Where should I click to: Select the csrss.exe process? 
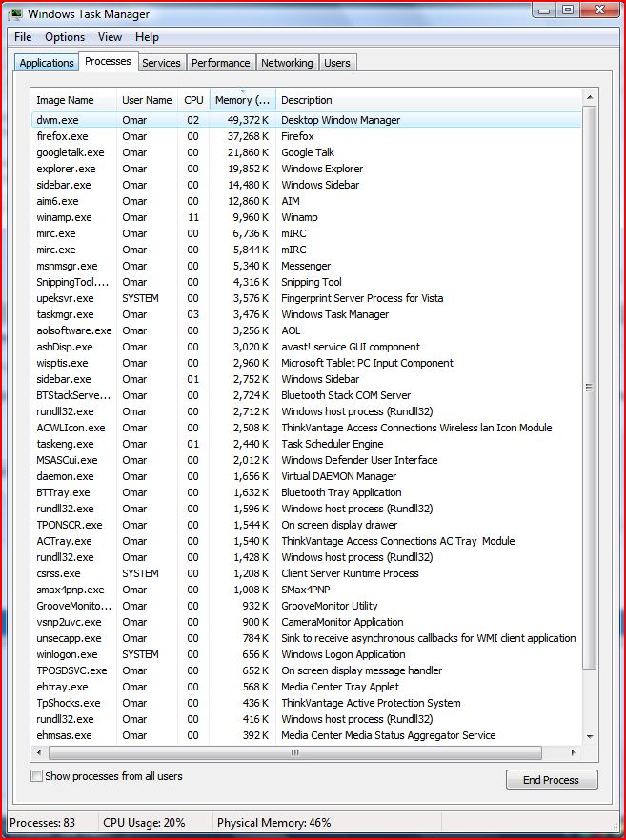[306, 573]
